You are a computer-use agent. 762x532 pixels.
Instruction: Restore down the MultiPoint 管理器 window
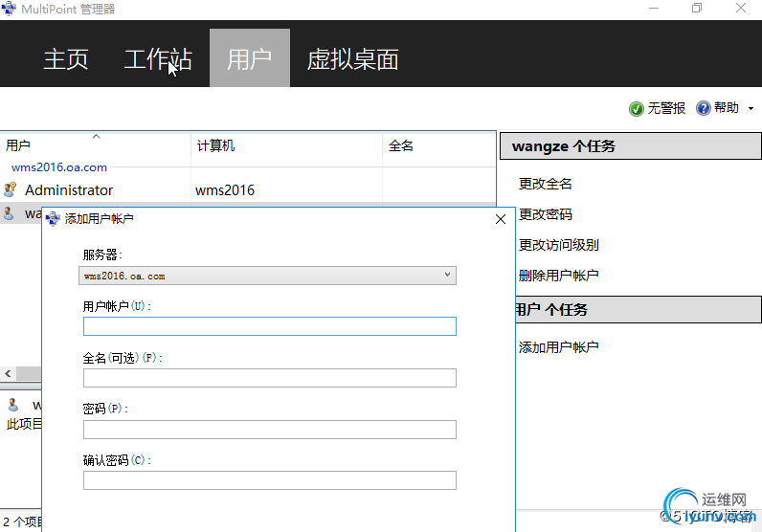coord(697,8)
